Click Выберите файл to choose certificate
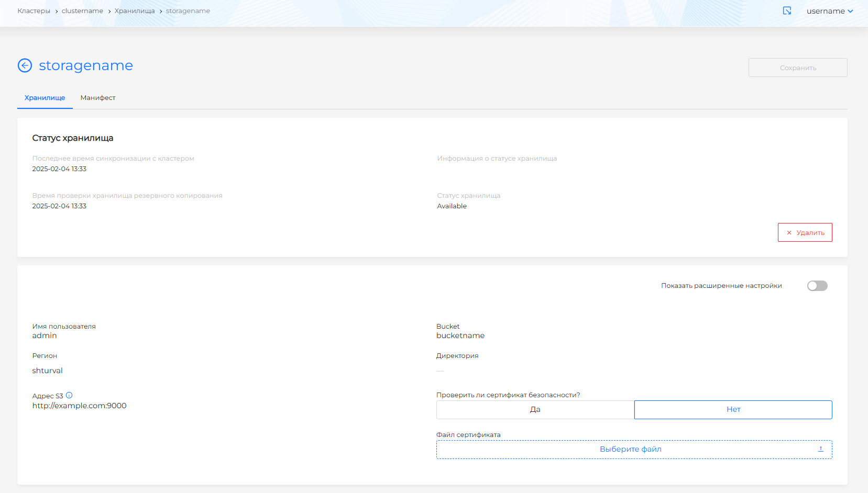The width and height of the screenshot is (868, 493). [x=630, y=449]
